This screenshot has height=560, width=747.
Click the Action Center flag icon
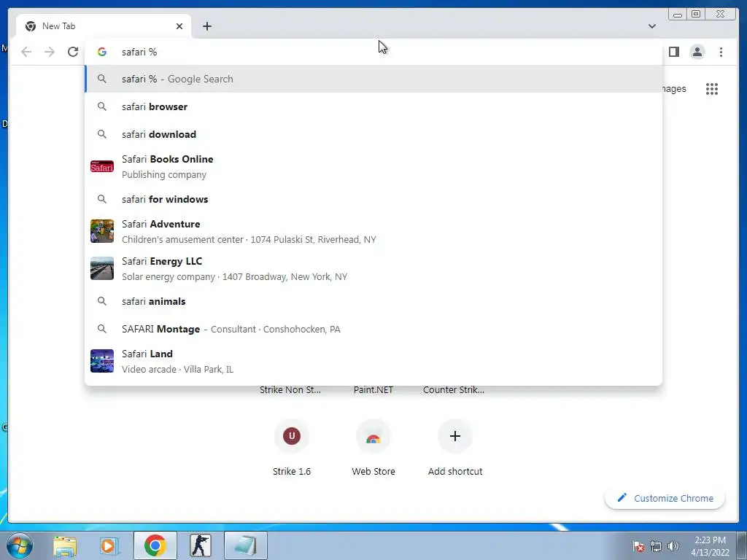coord(639,546)
